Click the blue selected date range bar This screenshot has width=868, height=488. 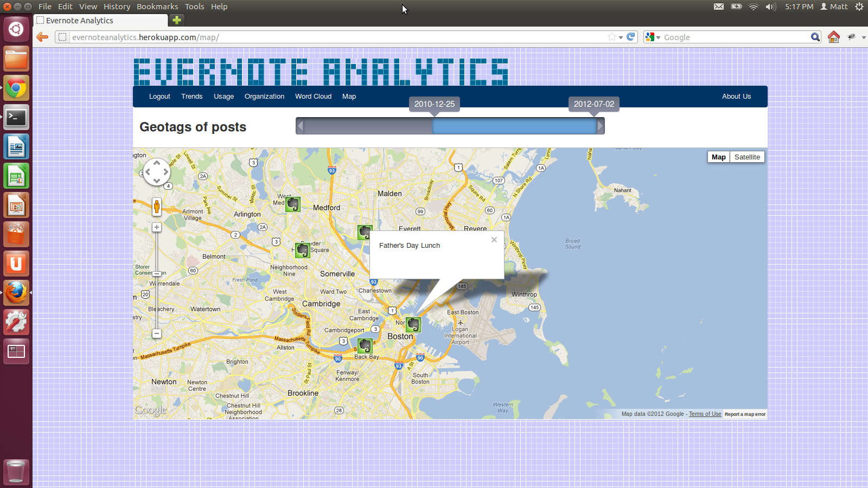(514, 126)
